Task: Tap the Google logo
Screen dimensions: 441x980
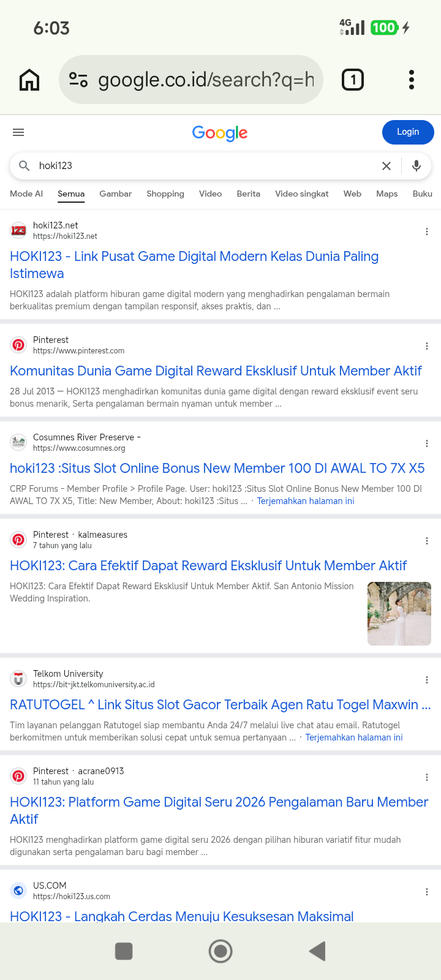Action: click(220, 133)
